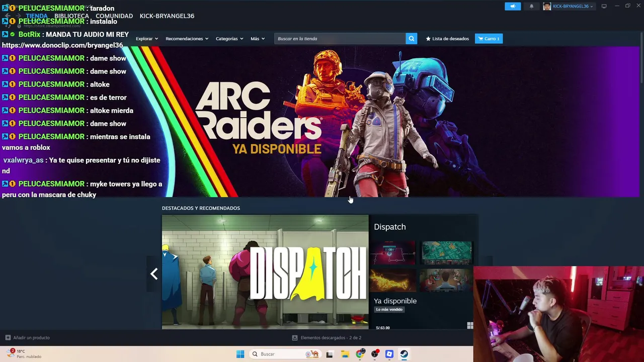The width and height of the screenshot is (644, 362).
Task: Open the COMUNIDAD tab
Action: 114,16
